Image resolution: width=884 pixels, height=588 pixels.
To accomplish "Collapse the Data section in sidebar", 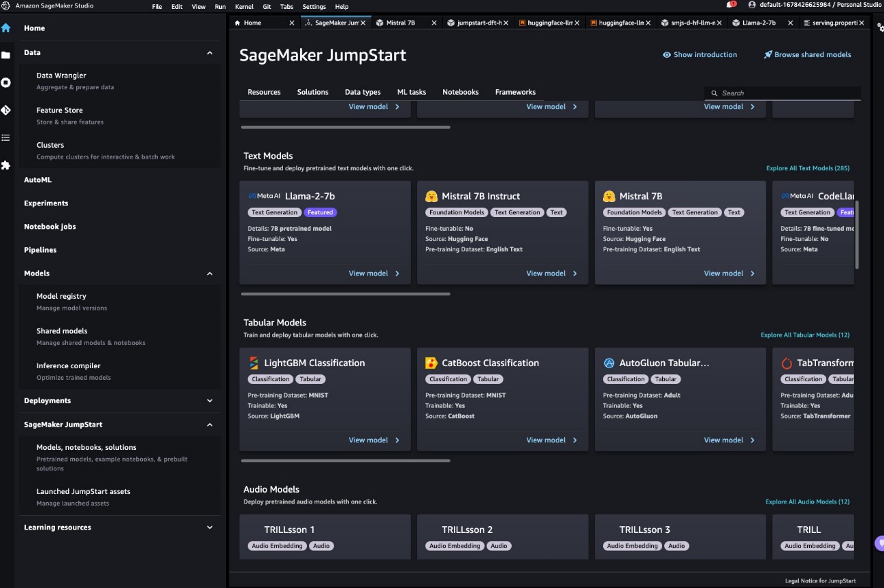I will tap(210, 52).
